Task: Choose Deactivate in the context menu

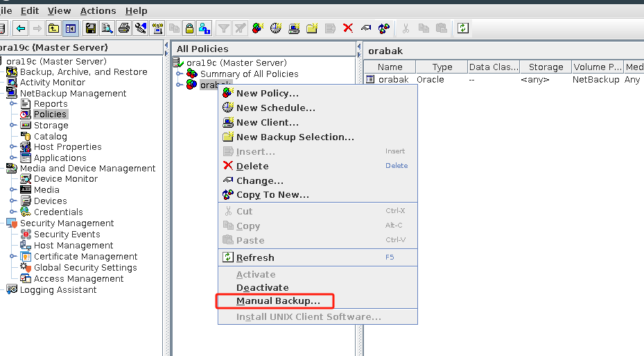Action: click(317, 287)
